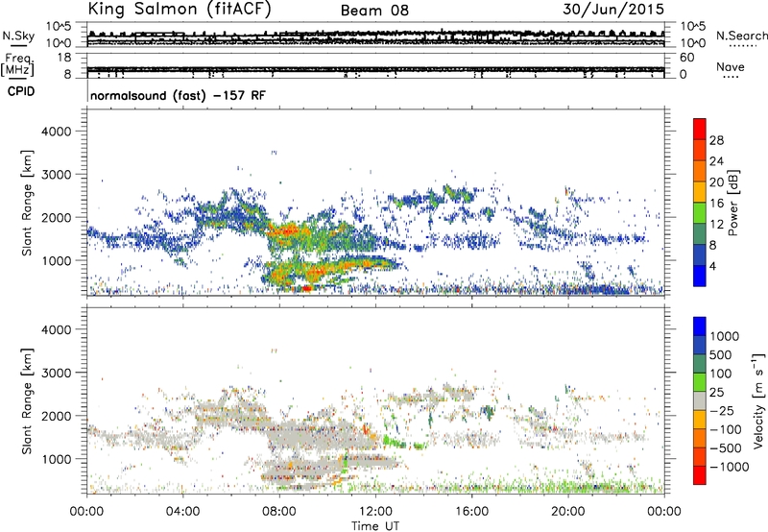The image size is (768, 532).
Task: Click the bright blue top velocity colorbar segment
Action: tap(700, 326)
